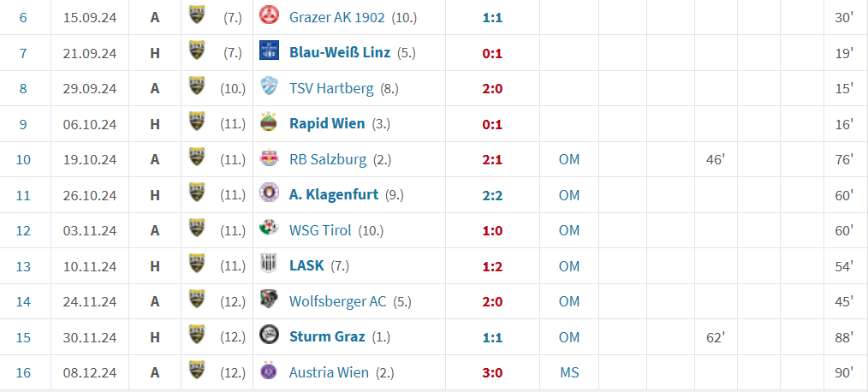This screenshot has height=392, width=868.
Task: Click the Blau-Weiß Linz club crest
Action: (269, 52)
